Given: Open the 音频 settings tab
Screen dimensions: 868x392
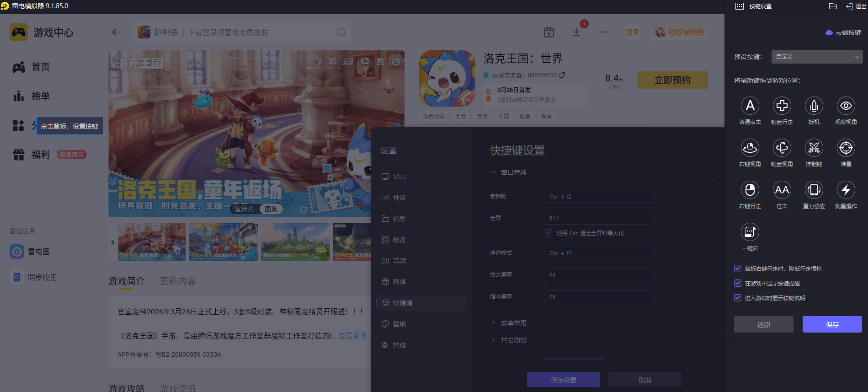Looking at the screenshot, I should (421, 261).
